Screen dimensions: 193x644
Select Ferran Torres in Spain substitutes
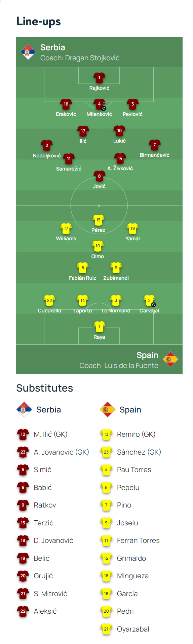point(138,541)
